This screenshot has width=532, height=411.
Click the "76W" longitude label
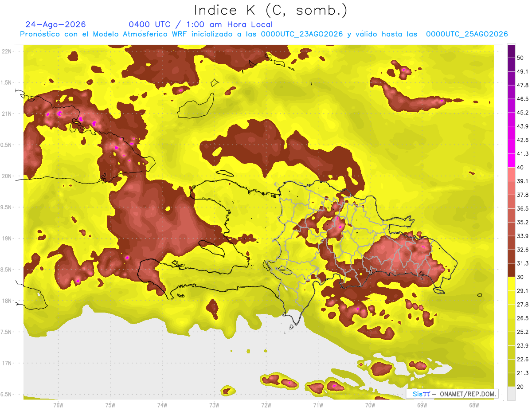pos(58,405)
